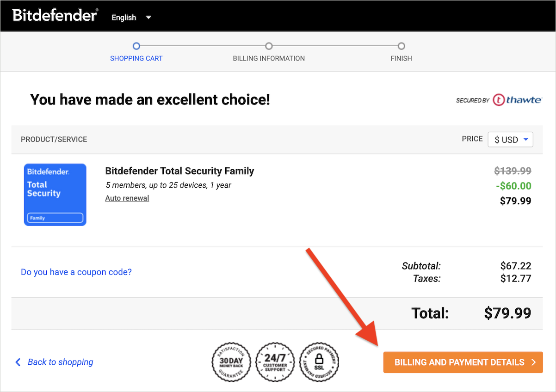
Task: Click the Bitdefender logo in header
Action: pyautogui.click(x=55, y=15)
